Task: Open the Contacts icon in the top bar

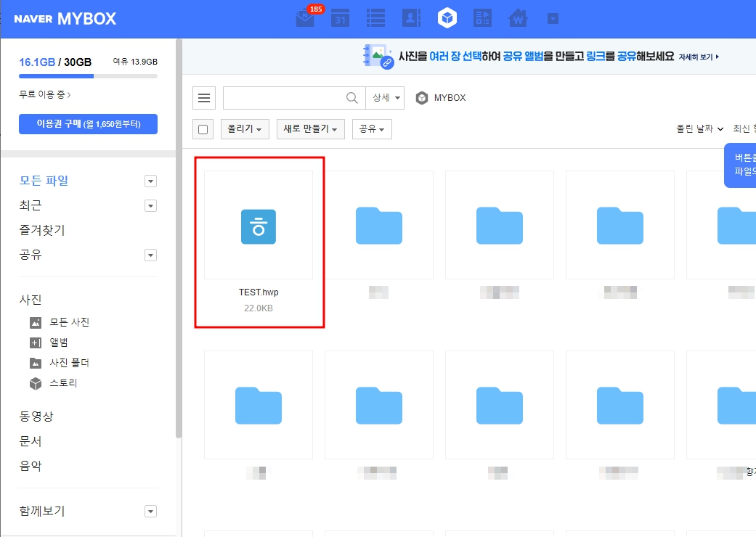Action: pos(412,18)
